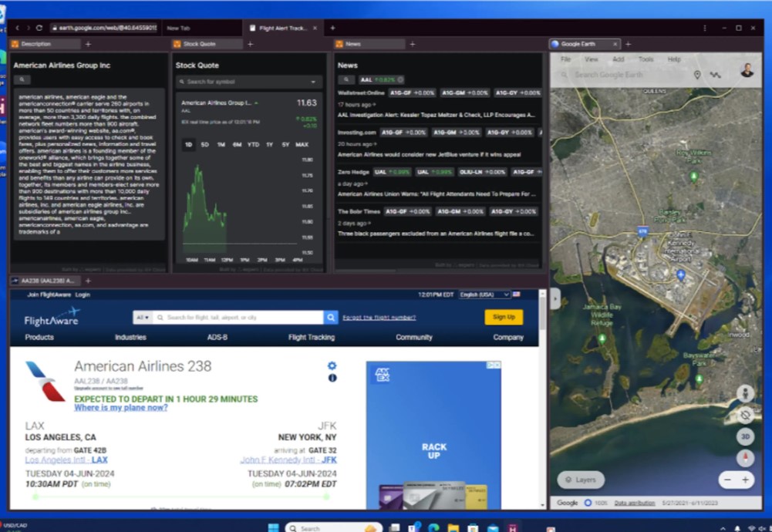Open the browser three-dot menu
772x532 pixels.
tap(705, 28)
